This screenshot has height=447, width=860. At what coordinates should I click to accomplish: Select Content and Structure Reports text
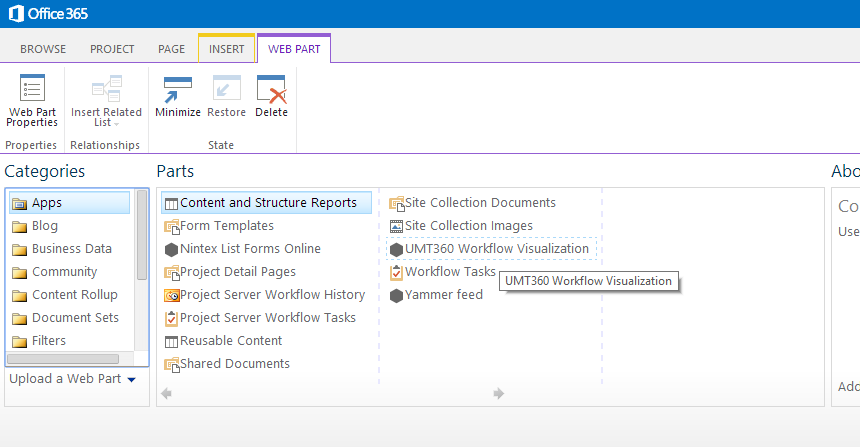pos(268,202)
